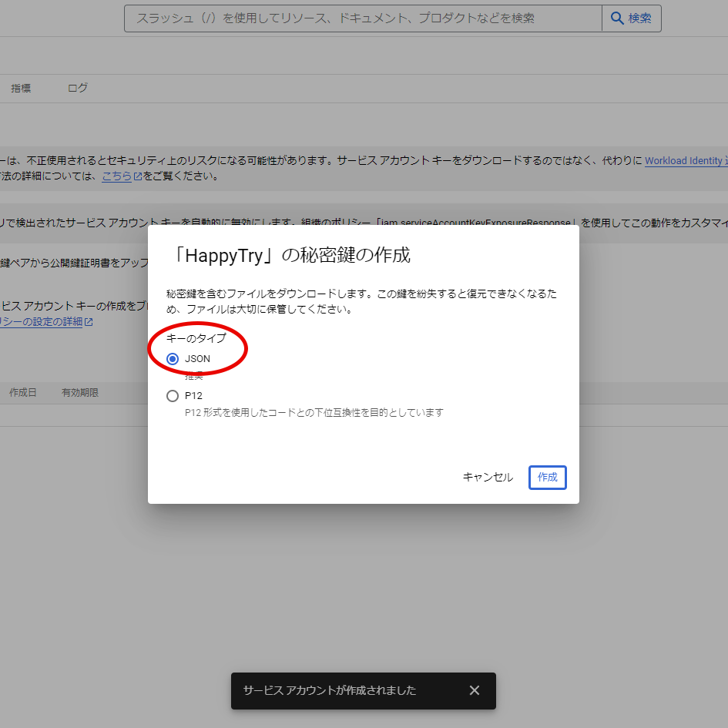728x728 pixels.
Task: Click the P12 format compatibility description text
Action: (x=314, y=413)
